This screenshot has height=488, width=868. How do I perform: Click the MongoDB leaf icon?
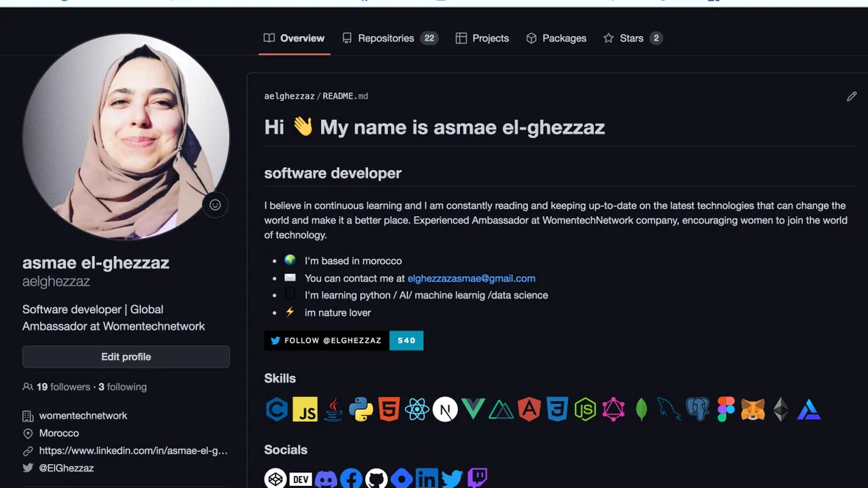click(641, 410)
